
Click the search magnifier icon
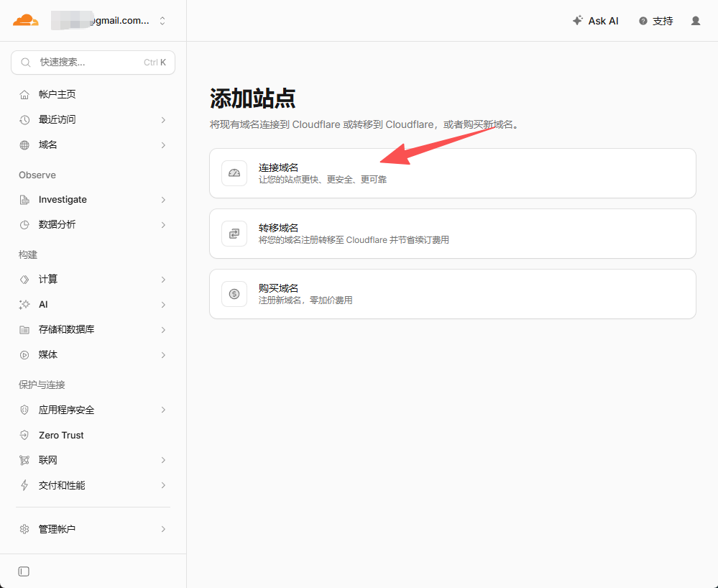(26, 63)
